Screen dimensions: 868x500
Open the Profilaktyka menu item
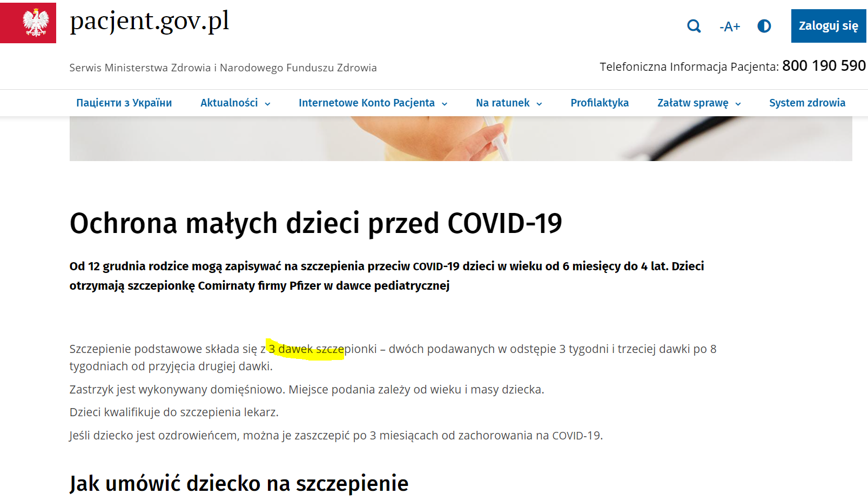click(x=600, y=103)
